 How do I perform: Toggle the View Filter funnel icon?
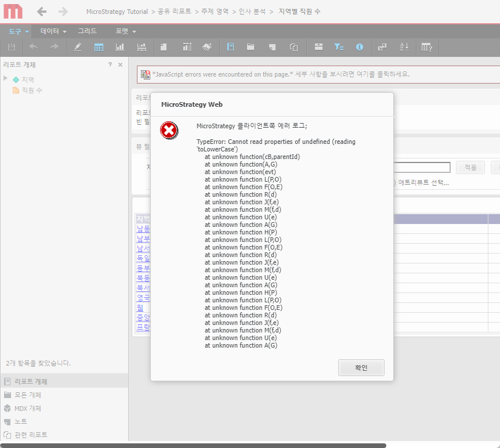(x=339, y=47)
